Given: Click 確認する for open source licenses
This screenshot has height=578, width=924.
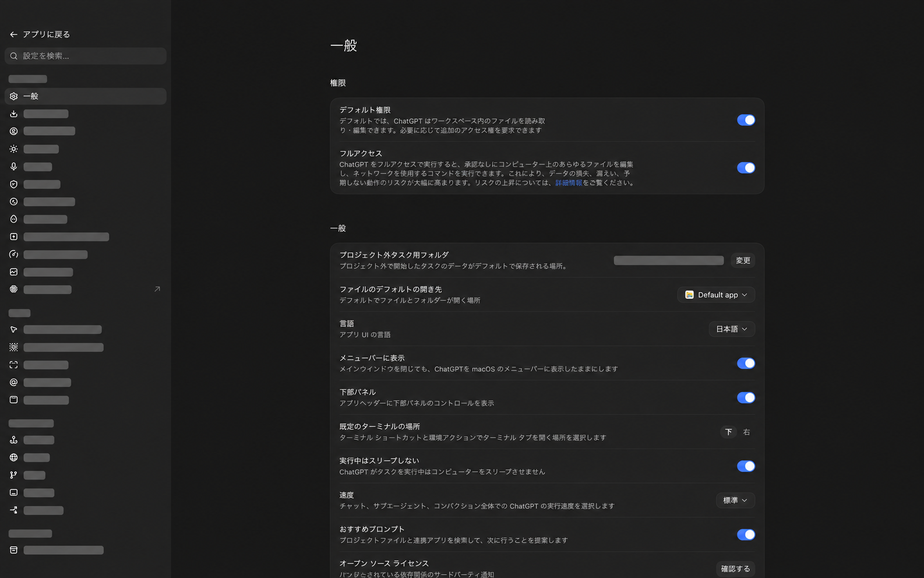Looking at the screenshot, I should (x=735, y=569).
